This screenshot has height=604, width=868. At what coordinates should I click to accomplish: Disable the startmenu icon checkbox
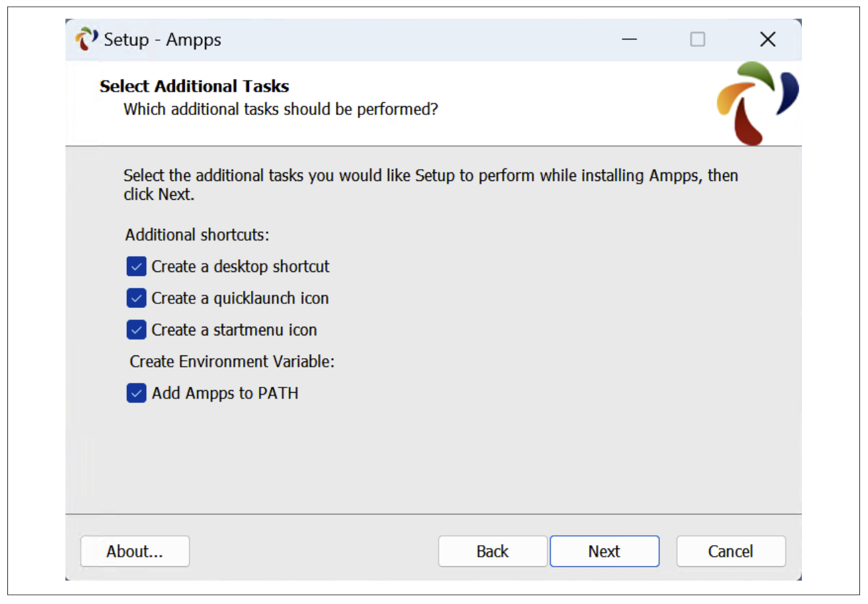click(x=136, y=329)
